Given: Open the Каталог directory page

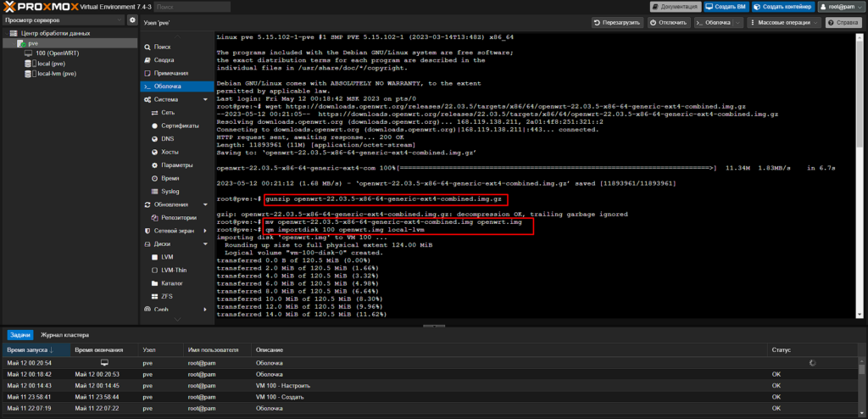Looking at the screenshot, I should click(x=171, y=283).
